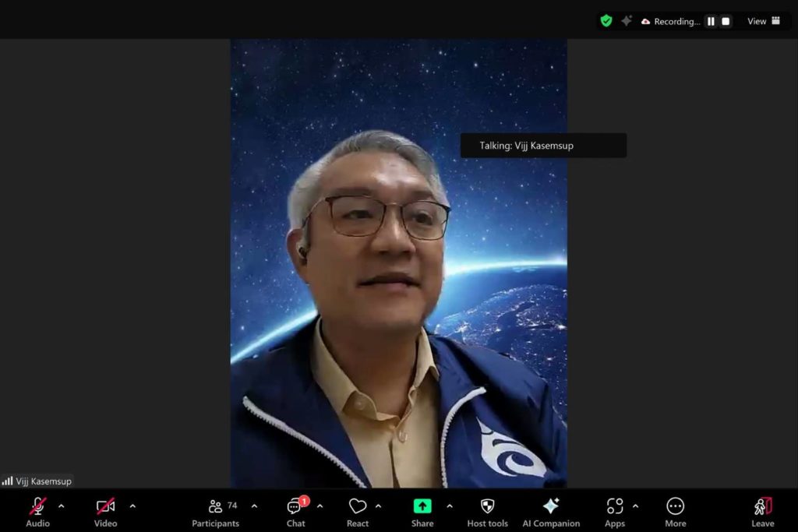Screen dimensions: 798x532
Task: Click the AI Companion sparkle icon in the top bar
Action: (627, 21)
